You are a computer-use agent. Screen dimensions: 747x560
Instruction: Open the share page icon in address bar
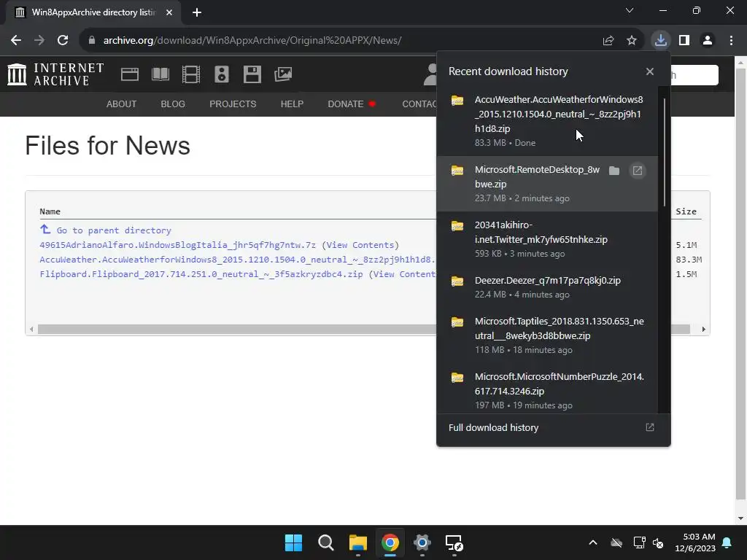[x=608, y=41]
